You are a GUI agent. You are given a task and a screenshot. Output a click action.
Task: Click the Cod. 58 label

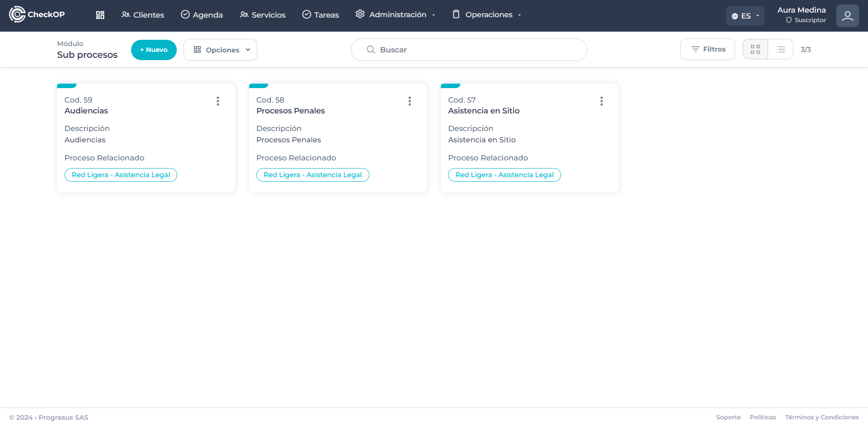270,100
